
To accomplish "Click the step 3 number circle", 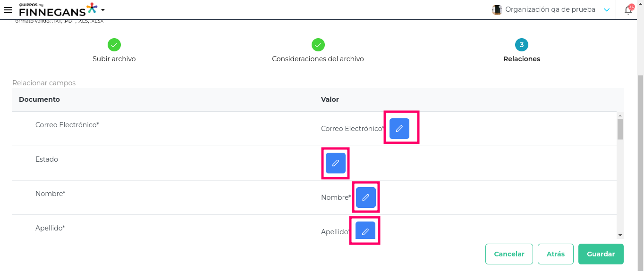I will tap(521, 45).
